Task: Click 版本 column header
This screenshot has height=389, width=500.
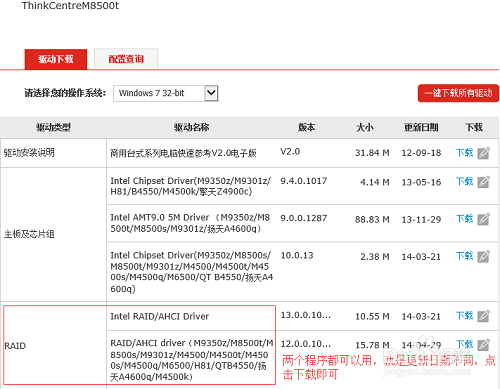Action: [x=306, y=127]
